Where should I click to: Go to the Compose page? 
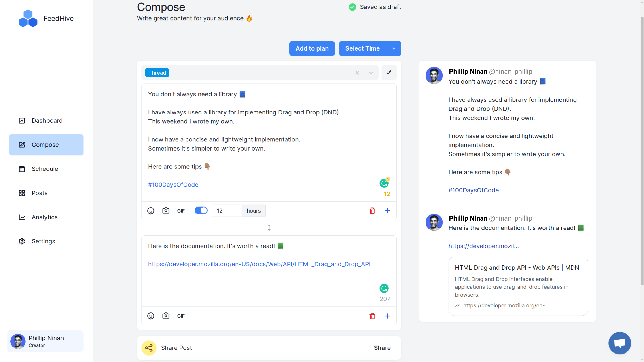tap(46, 145)
